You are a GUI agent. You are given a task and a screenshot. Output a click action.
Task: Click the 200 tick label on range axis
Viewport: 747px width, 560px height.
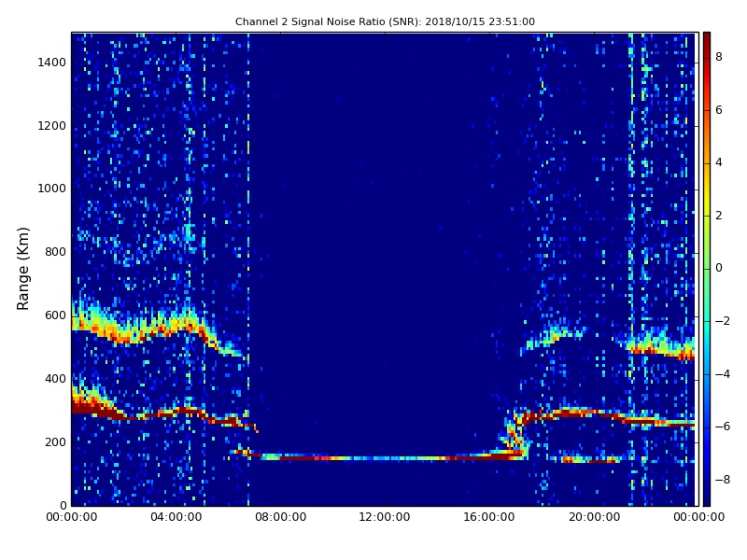[x=56, y=441]
